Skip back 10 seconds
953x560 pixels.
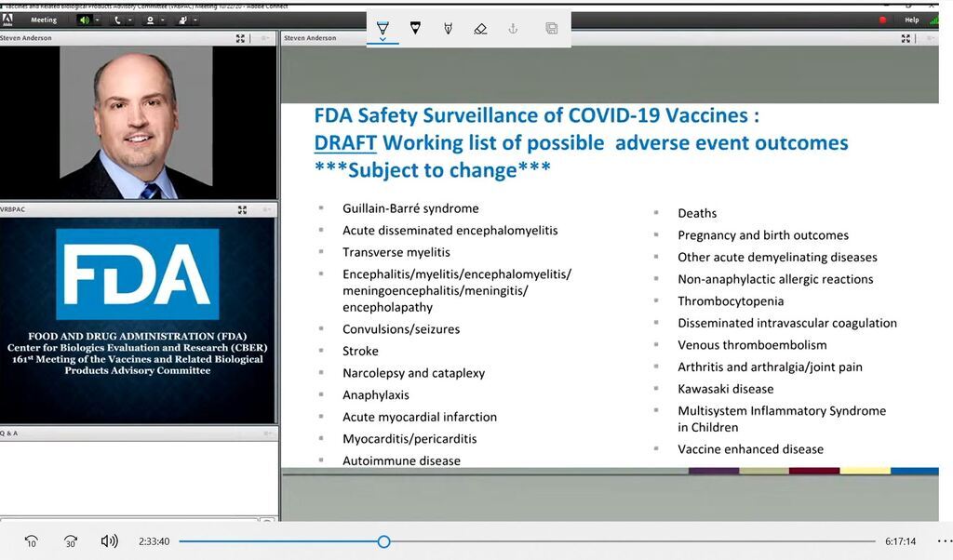pos(32,541)
